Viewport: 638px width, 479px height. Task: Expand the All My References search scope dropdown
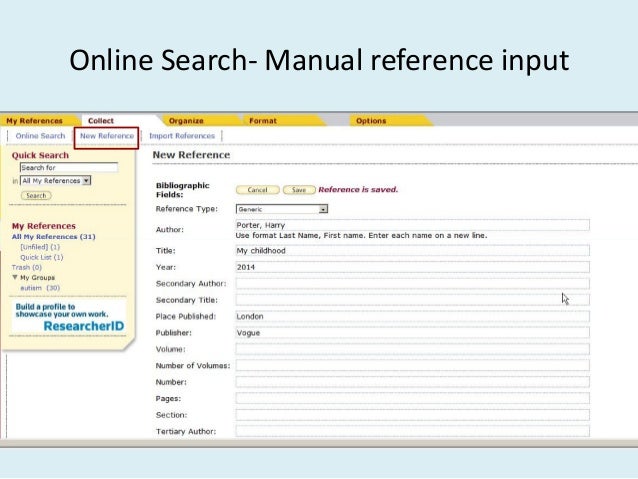(x=57, y=181)
